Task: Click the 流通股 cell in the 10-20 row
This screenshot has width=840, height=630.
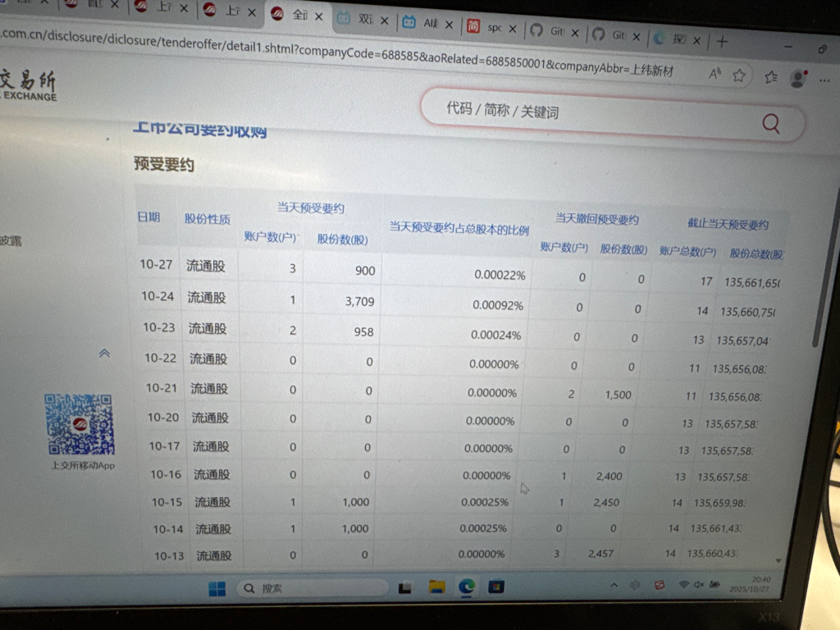Action: [x=210, y=418]
